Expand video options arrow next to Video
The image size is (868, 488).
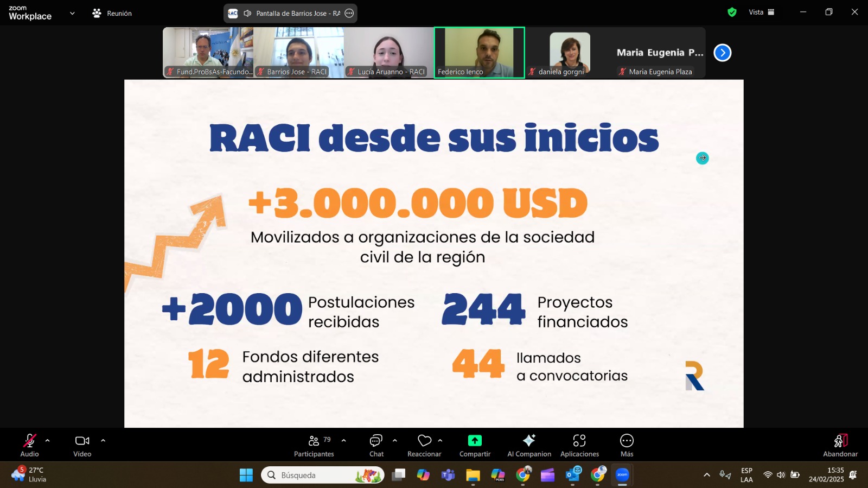(103, 441)
